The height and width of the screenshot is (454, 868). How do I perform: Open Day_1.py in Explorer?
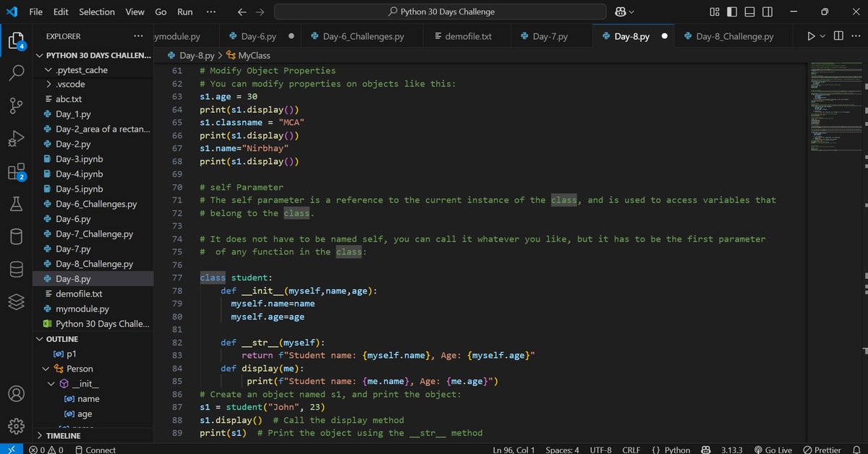[x=93, y=114]
